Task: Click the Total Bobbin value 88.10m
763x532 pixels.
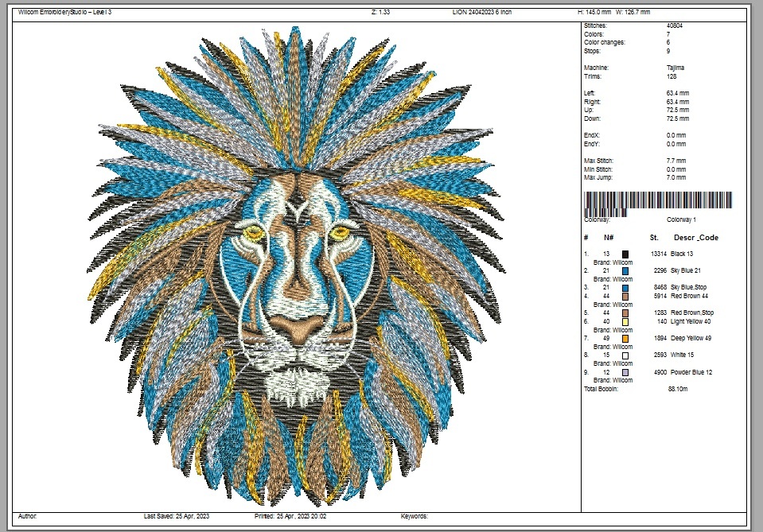Action: tap(678, 389)
